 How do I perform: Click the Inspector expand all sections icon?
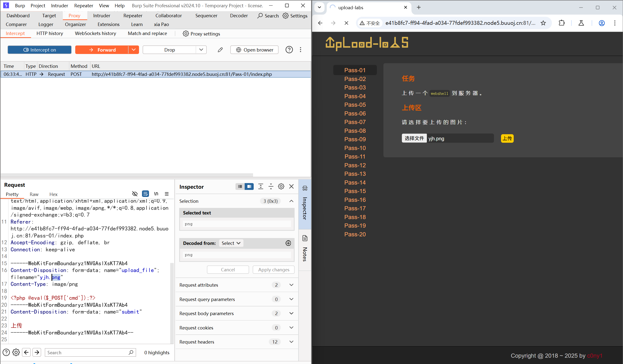[260, 186]
